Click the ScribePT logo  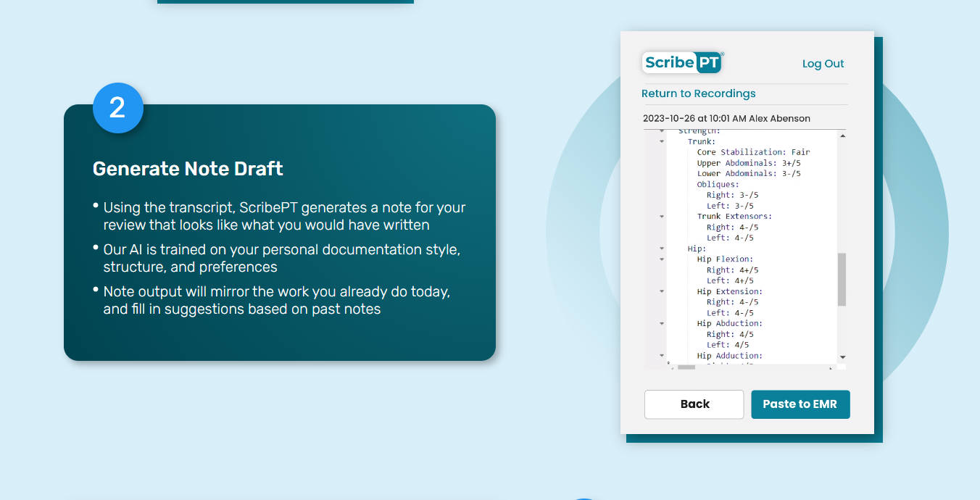[x=682, y=63]
